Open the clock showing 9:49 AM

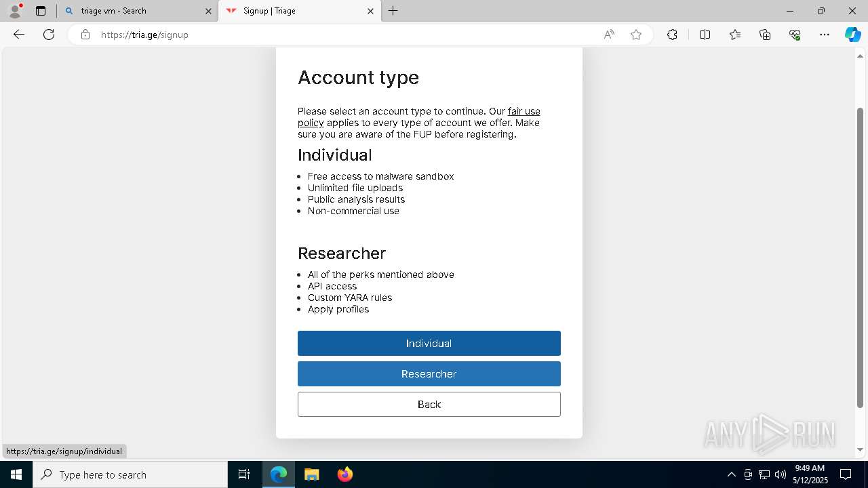[x=809, y=474]
